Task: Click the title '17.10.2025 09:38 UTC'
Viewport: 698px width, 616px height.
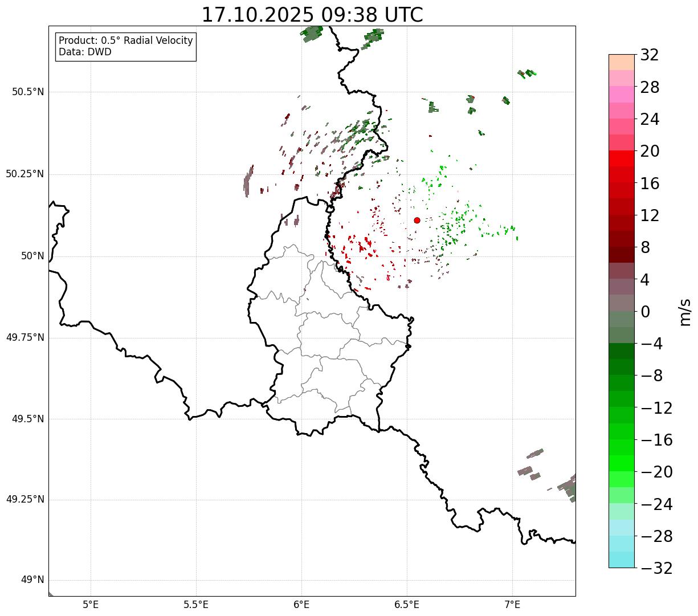Action: [312, 15]
